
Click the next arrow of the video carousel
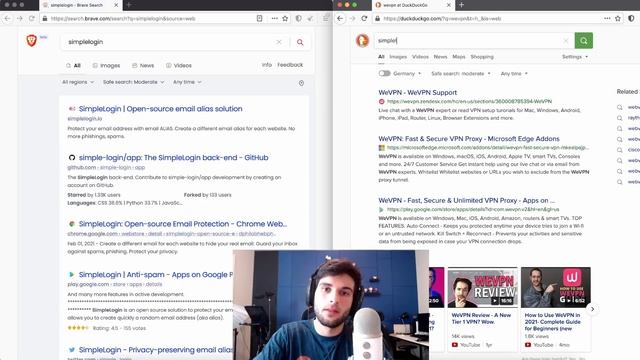tap(592, 309)
